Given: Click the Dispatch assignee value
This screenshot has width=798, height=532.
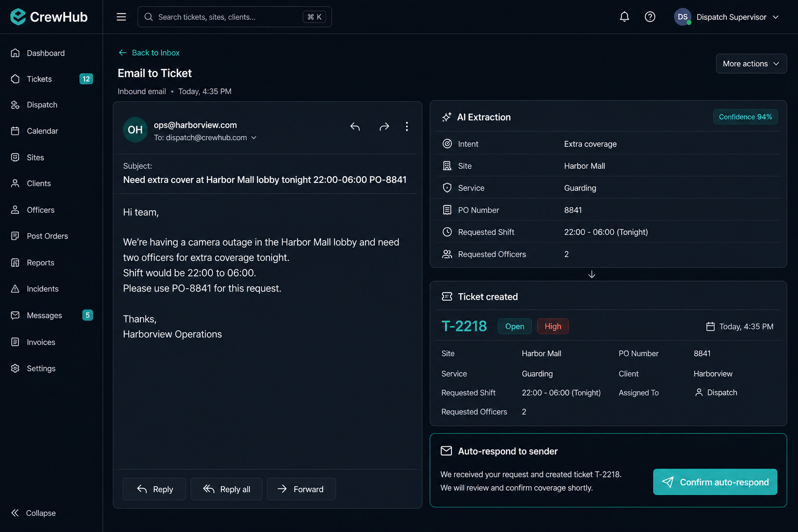Looking at the screenshot, I should tap(716, 393).
